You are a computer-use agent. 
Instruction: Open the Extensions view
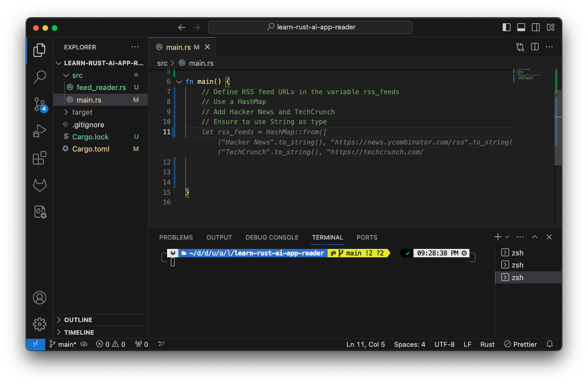point(40,158)
